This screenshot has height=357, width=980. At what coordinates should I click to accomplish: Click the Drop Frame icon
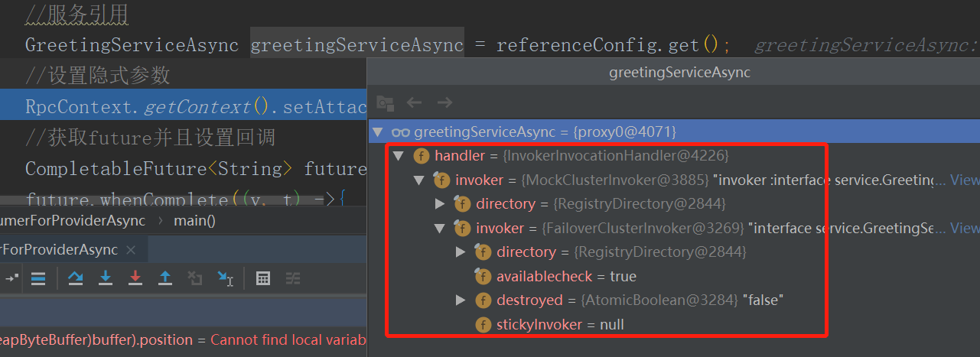point(194,278)
